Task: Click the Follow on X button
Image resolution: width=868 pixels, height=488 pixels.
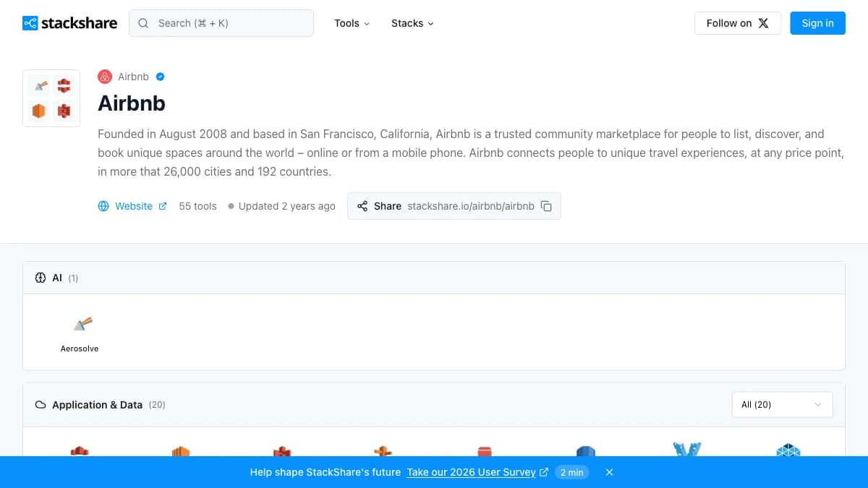Action: (x=738, y=23)
